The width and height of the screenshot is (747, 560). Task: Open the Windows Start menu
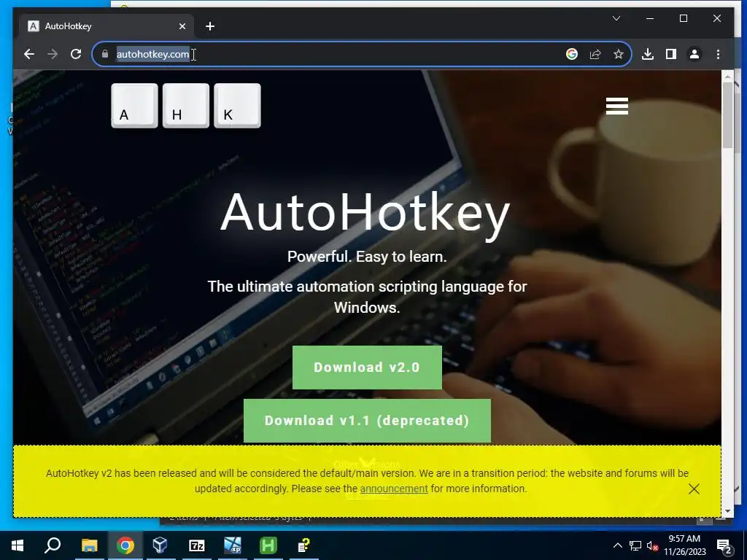[x=18, y=545]
